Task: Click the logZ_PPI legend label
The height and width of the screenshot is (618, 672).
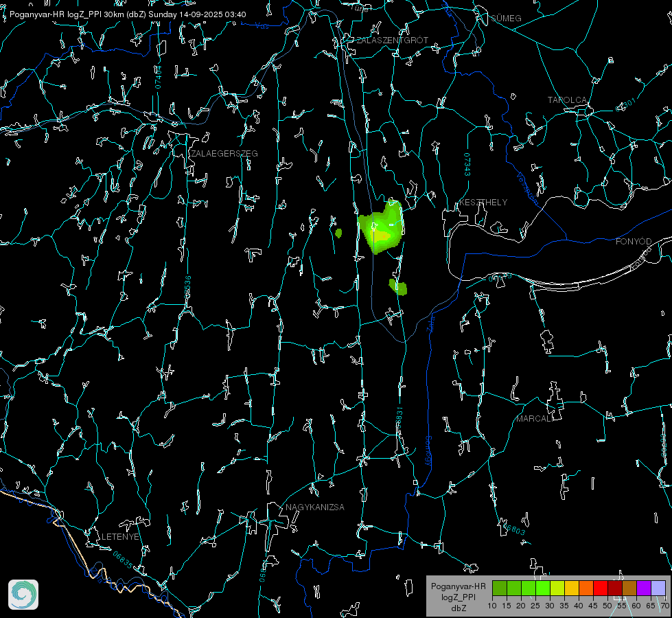Action: point(458,597)
